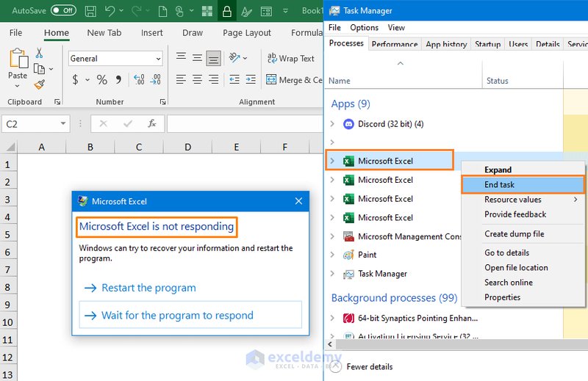Screen dimensions: 588x381
Task: Select column D header
Action: pos(188,148)
